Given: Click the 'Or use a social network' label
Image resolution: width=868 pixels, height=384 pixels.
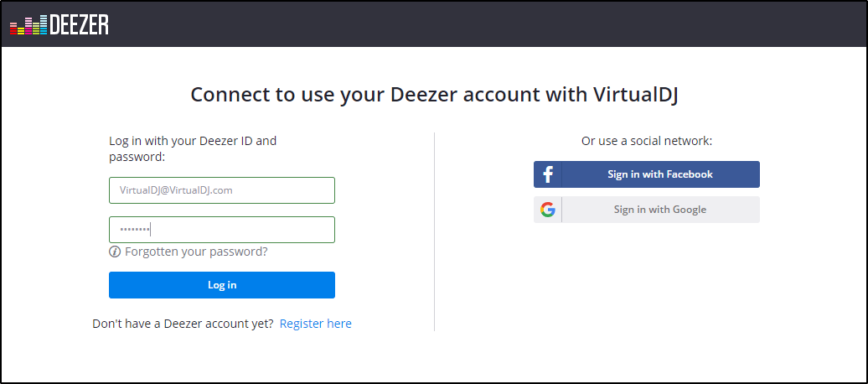Looking at the screenshot, I should (647, 141).
